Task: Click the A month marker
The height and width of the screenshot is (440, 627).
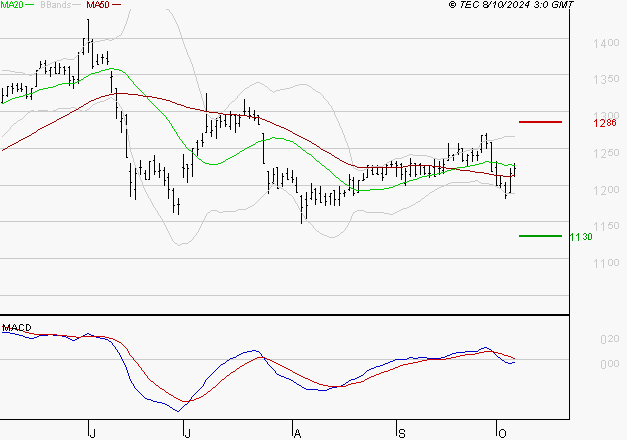Action: click(297, 433)
